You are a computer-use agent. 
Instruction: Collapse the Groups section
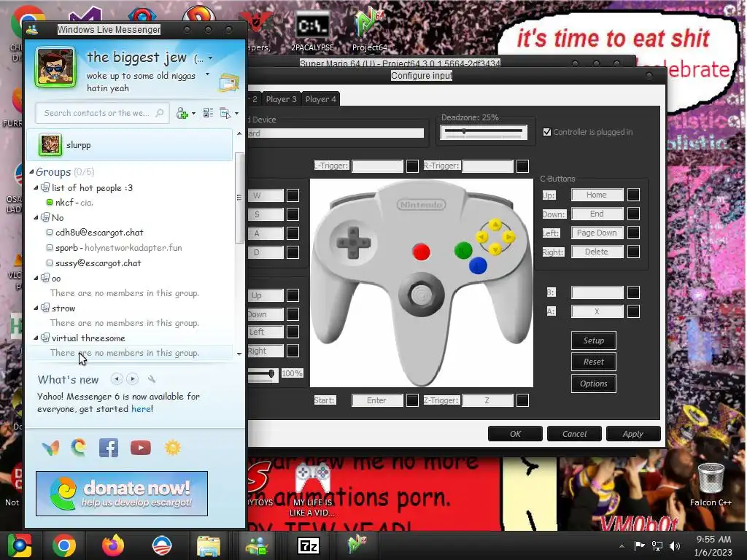(x=31, y=171)
